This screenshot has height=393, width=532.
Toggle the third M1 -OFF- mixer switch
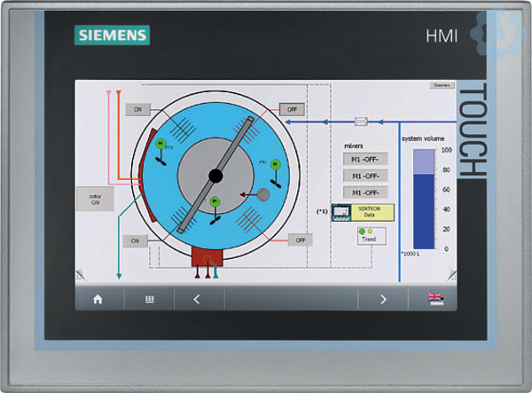365,192
